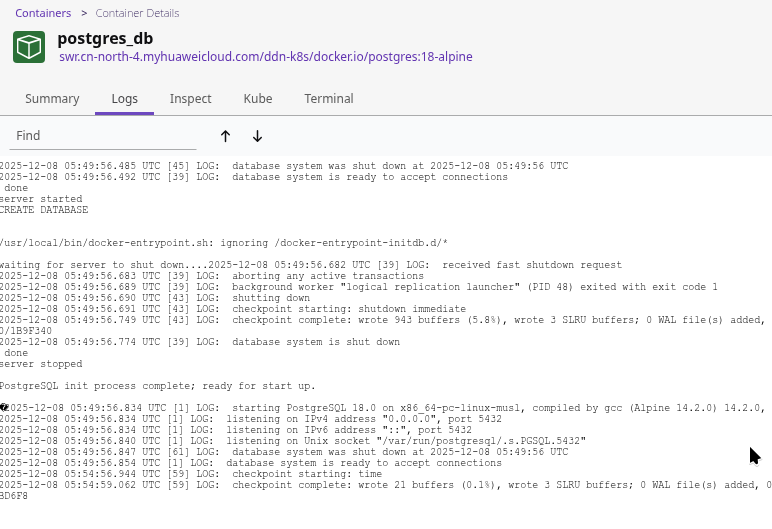Open the Containers breadcrumb link
This screenshot has height=529, width=772.
(43, 13)
